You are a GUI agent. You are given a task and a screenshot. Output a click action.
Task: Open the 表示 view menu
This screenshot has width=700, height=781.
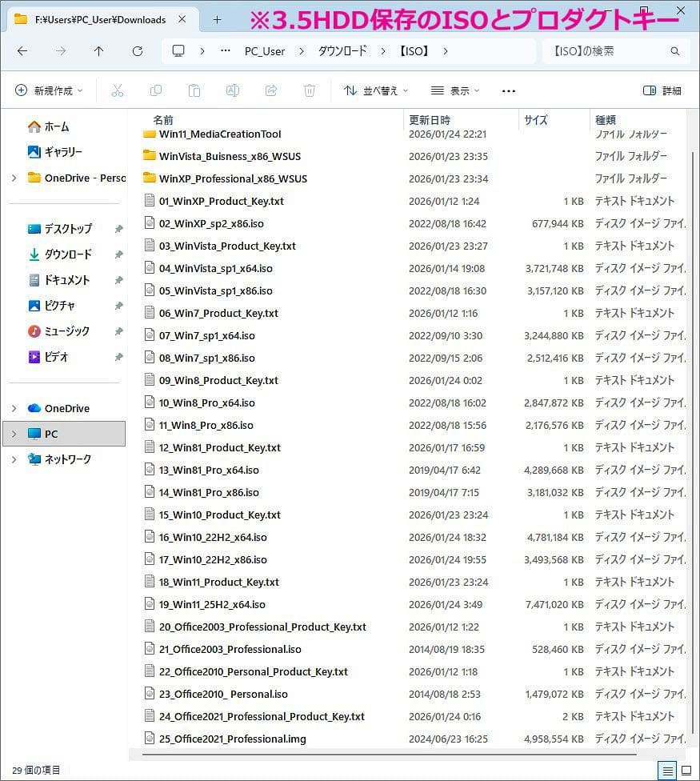point(455,91)
